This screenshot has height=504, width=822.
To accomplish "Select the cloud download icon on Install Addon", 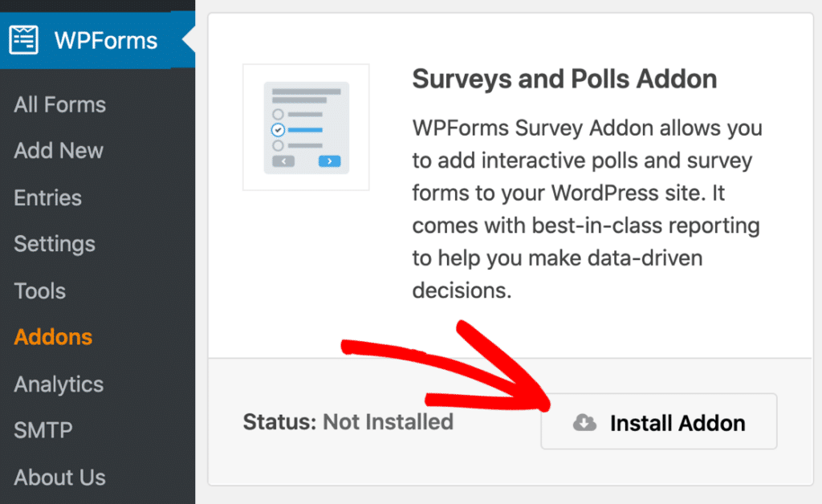I will click(584, 422).
